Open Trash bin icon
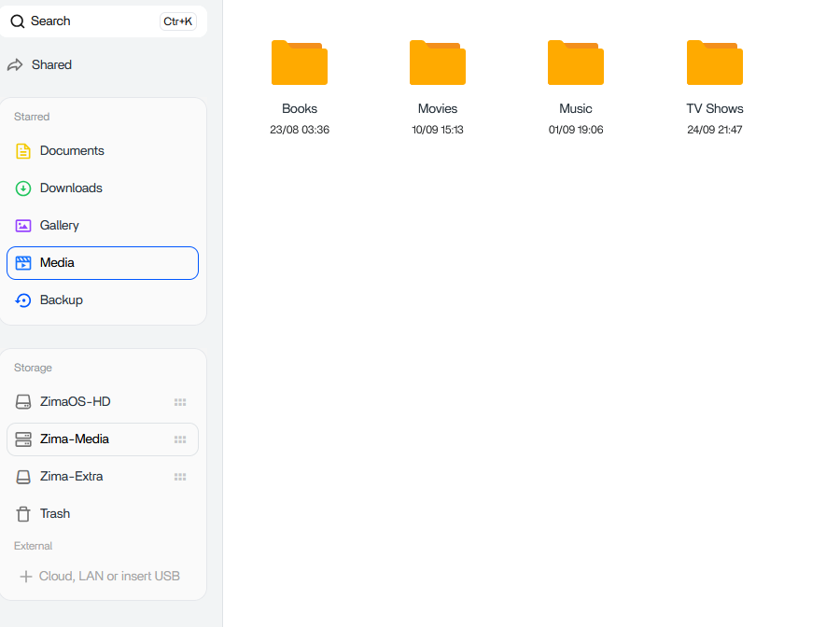 [x=23, y=514]
